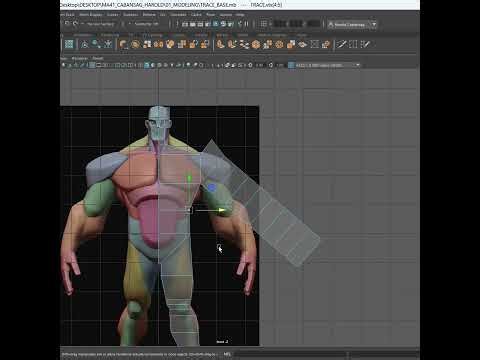This screenshot has height=360, width=480.
Task: Open the user account dropdown arrow
Action: pyautogui.click(x=374, y=24)
